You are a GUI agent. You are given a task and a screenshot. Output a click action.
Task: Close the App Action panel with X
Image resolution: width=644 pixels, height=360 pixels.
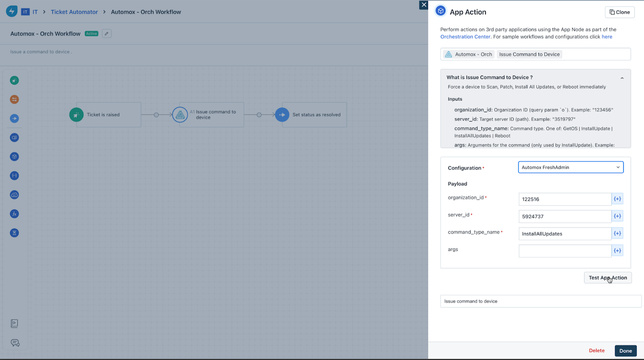pos(423,5)
